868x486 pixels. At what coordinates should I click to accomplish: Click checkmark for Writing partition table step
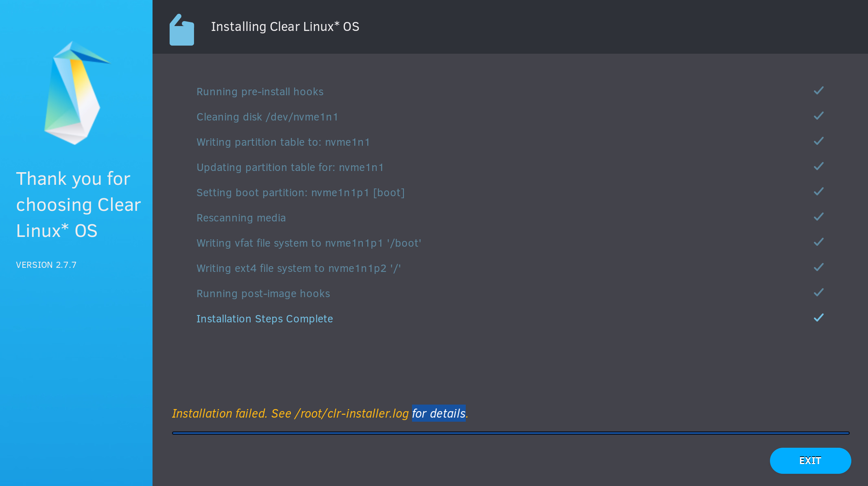point(818,141)
